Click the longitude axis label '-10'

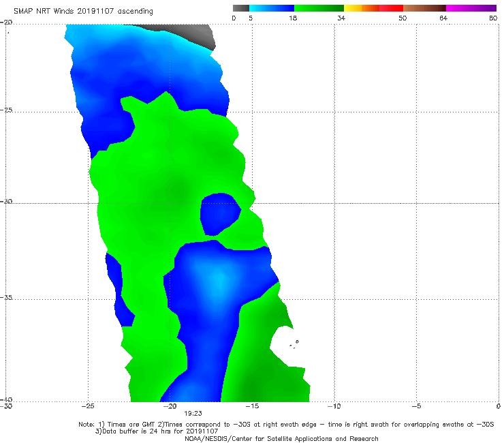(334, 406)
